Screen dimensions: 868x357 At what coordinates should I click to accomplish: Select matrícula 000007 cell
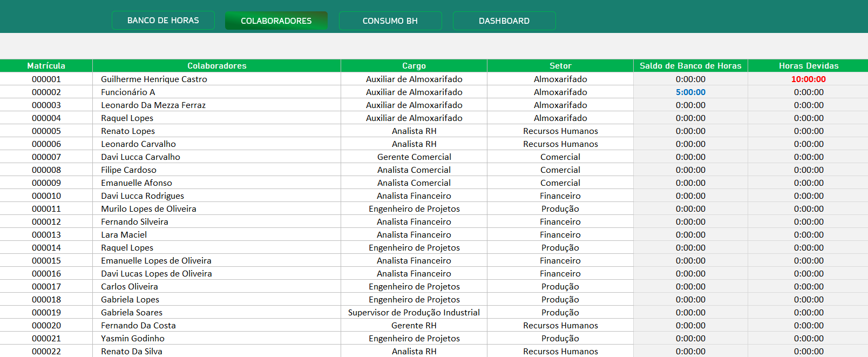46,157
